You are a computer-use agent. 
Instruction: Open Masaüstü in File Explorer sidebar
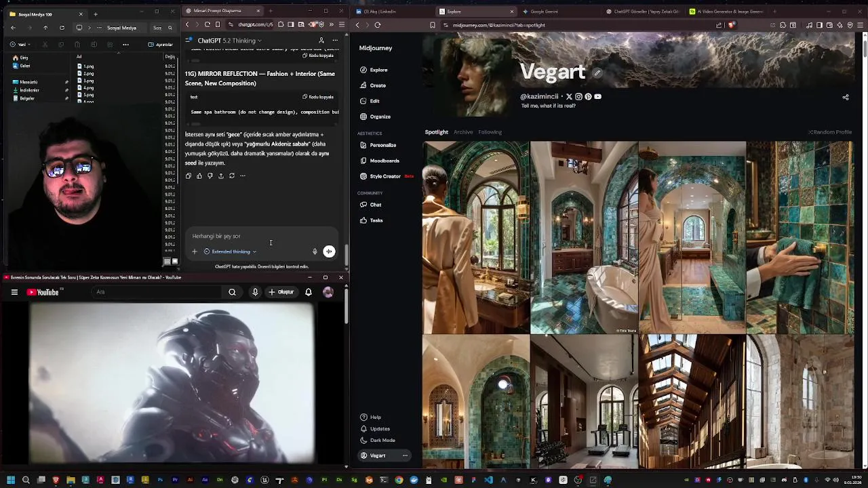(24, 82)
